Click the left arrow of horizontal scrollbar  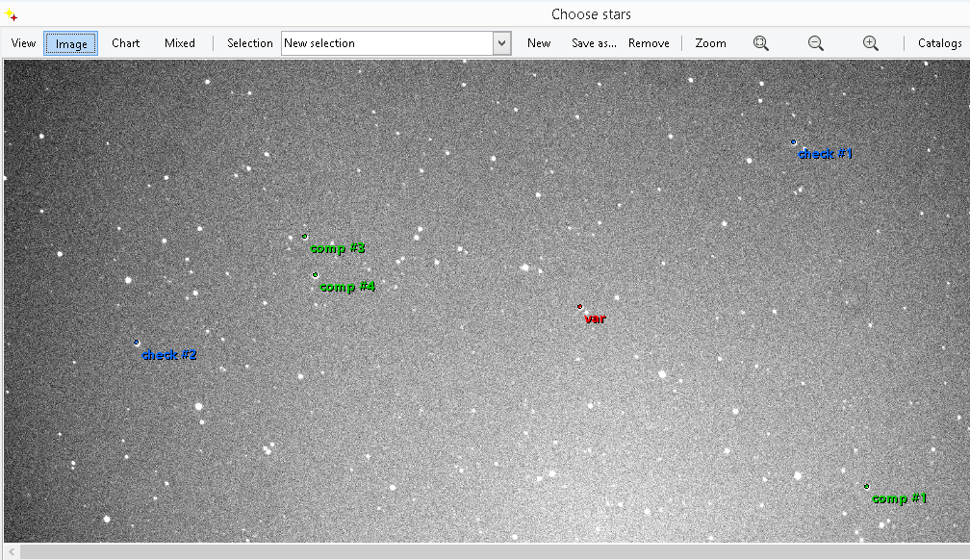click(x=12, y=551)
